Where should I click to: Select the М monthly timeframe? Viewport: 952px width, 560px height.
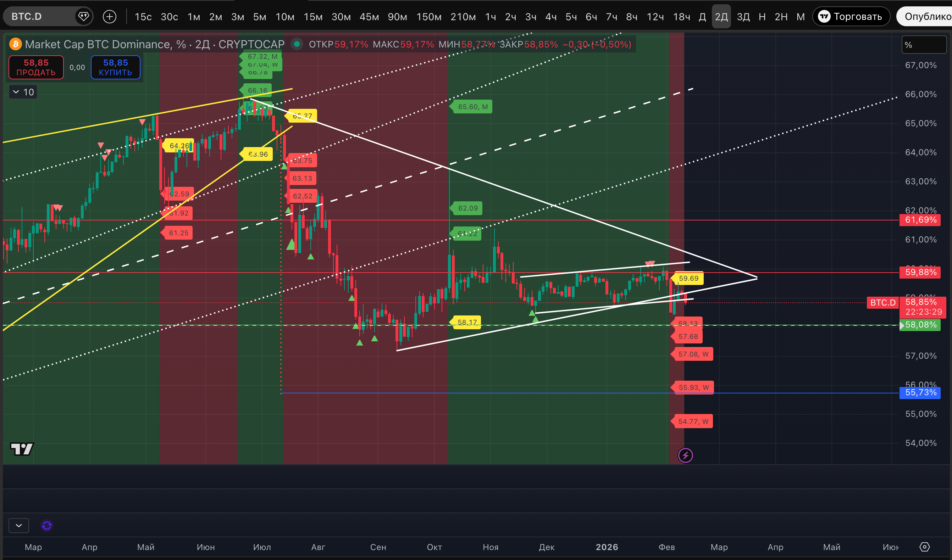(801, 17)
